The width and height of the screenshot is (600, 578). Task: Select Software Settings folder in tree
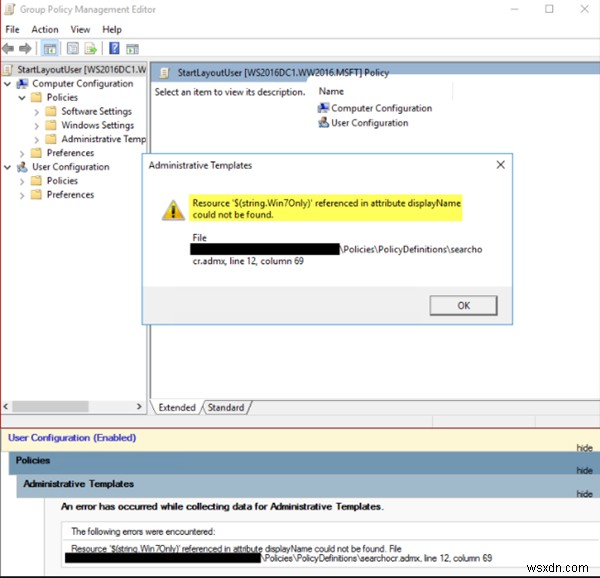click(96, 111)
